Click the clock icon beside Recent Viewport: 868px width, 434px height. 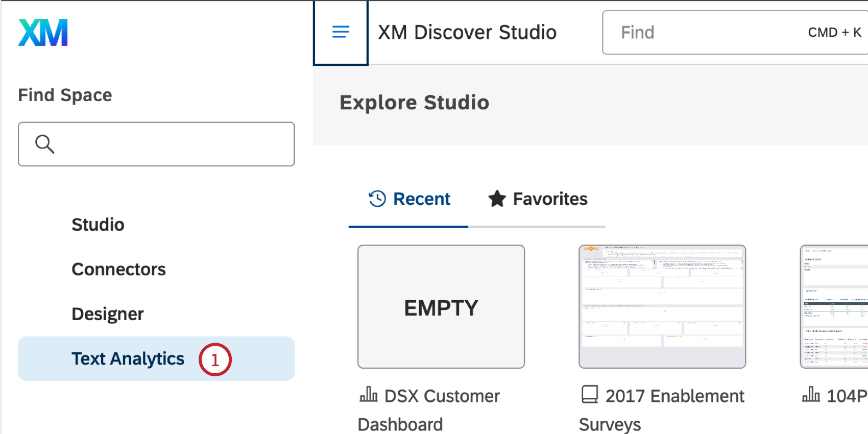[x=376, y=199]
